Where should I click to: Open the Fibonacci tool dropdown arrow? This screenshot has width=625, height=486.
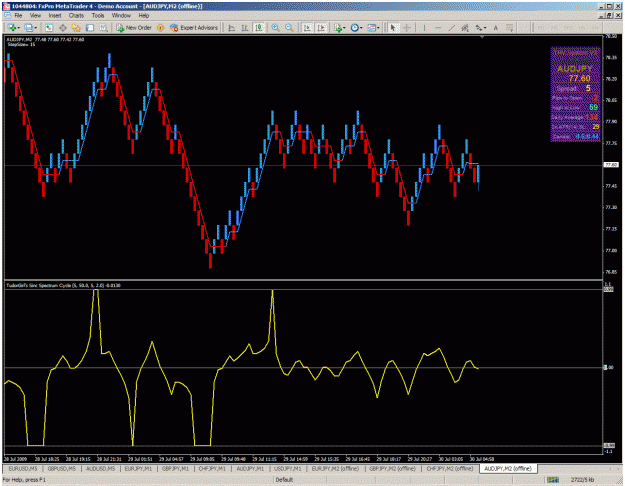point(485,28)
